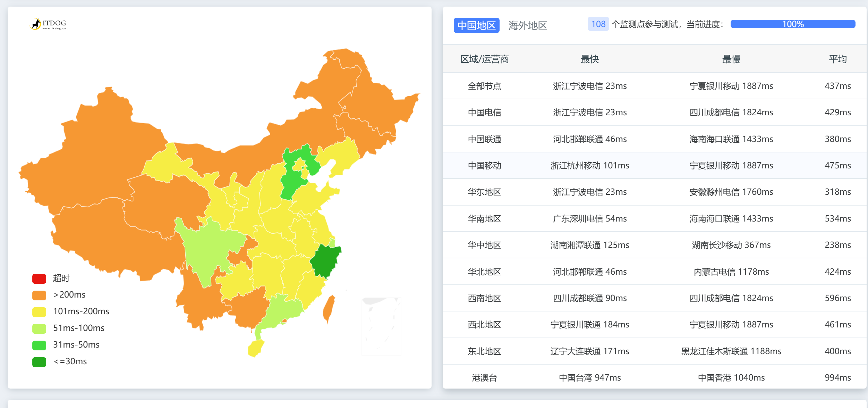Screen dimensions: 868x408
Task: Expand the 港澳台 region details
Action: pyautogui.click(x=484, y=377)
